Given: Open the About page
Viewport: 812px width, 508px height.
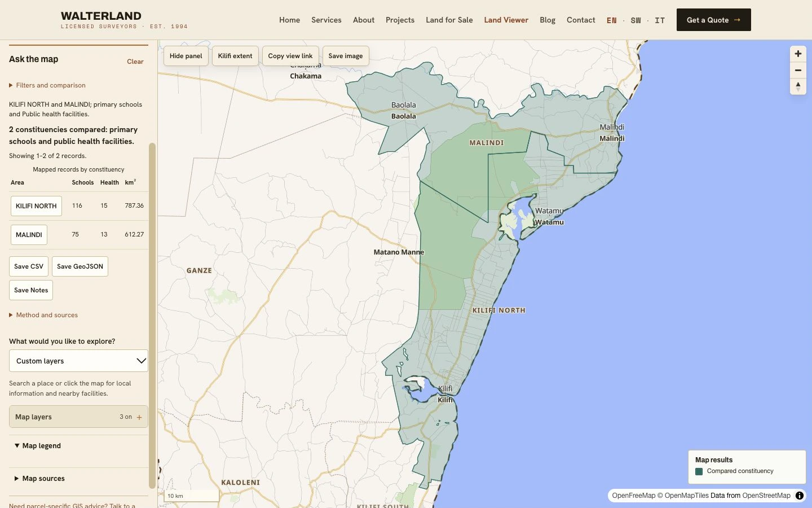Looking at the screenshot, I should click(x=364, y=20).
